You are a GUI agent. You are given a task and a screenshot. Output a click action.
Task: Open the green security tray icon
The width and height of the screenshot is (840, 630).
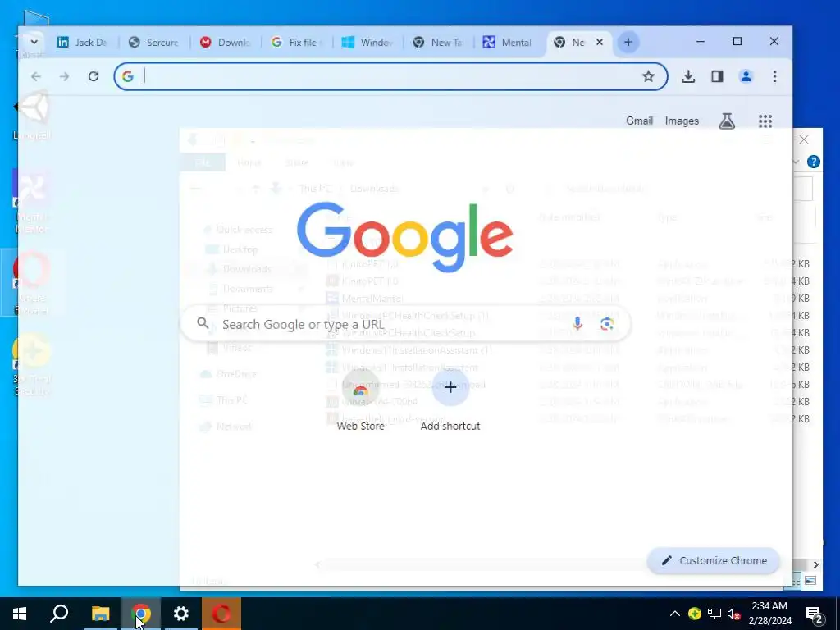tap(694, 614)
